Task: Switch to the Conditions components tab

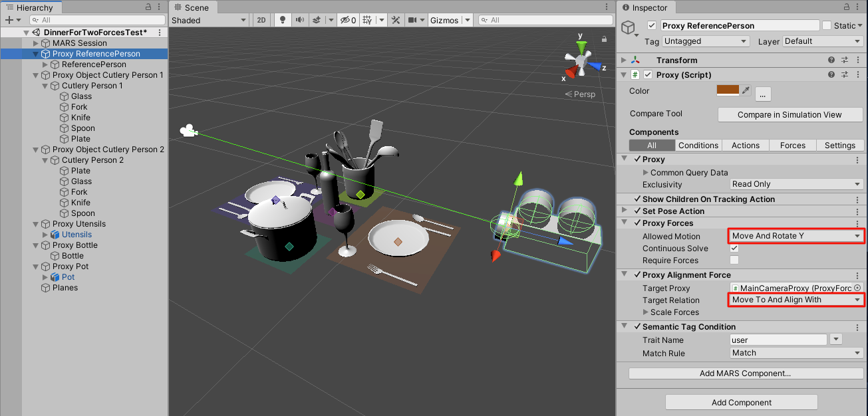Action: tap(698, 146)
